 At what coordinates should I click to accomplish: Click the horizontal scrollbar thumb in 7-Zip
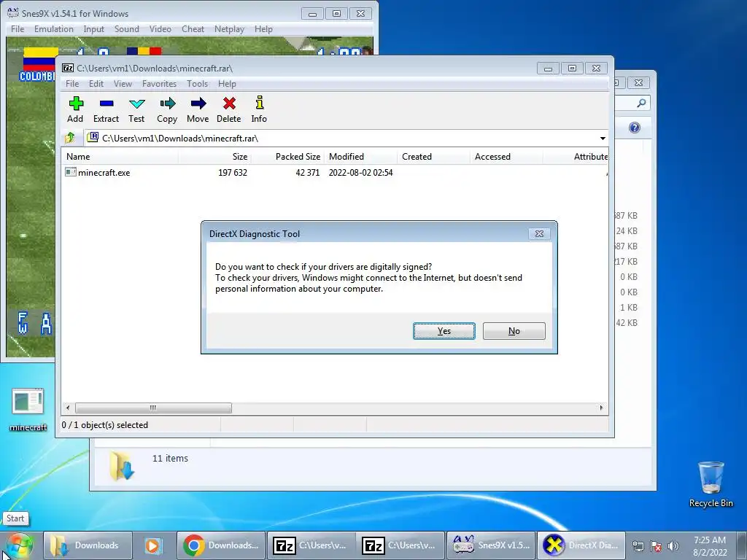coord(153,408)
